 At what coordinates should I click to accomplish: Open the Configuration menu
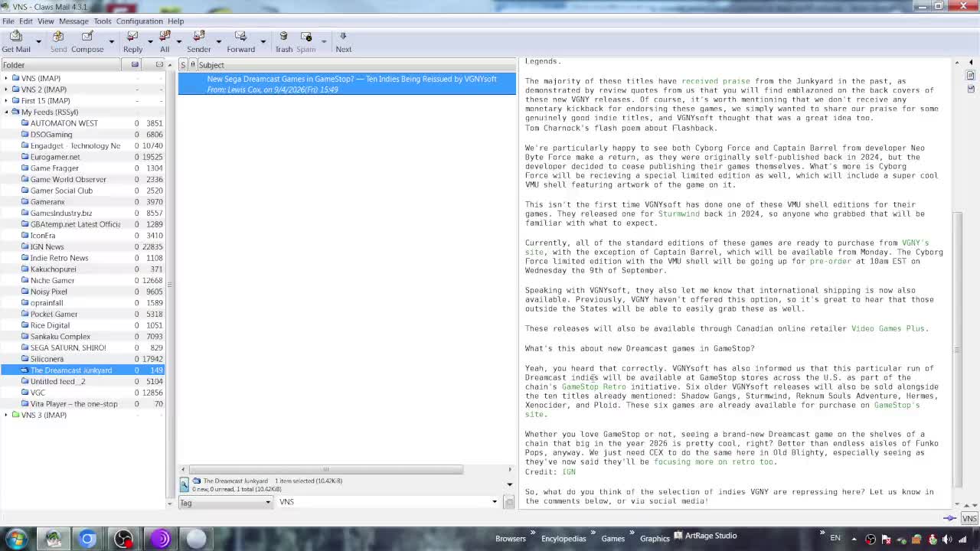pos(139,21)
